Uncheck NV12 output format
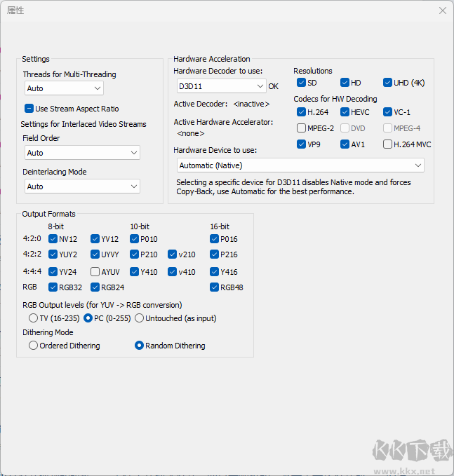 53,239
